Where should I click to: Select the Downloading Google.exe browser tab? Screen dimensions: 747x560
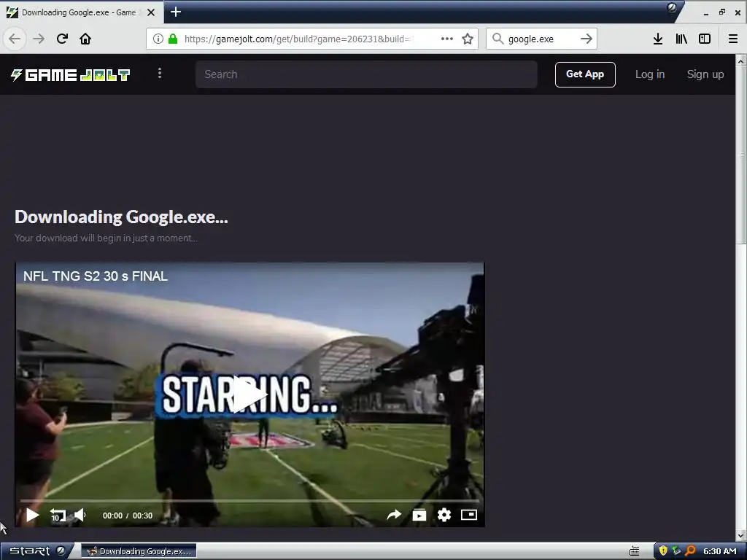[82, 12]
